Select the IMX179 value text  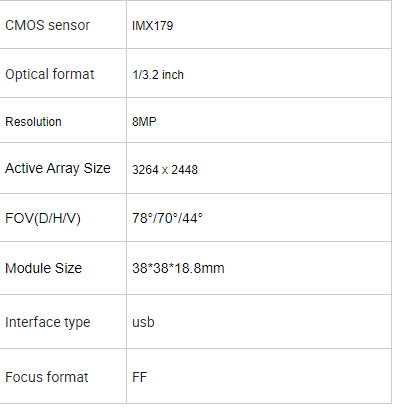[153, 26]
